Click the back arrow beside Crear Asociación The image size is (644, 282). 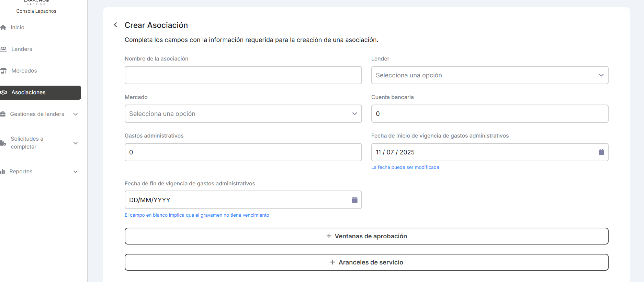[x=116, y=25]
